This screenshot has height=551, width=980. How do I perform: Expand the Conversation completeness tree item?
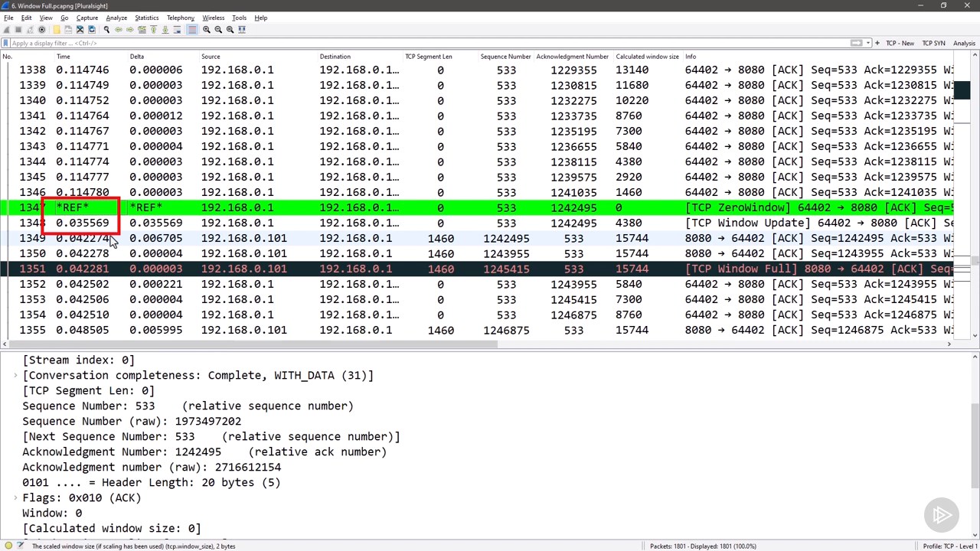pyautogui.click(x=15, y=375)
